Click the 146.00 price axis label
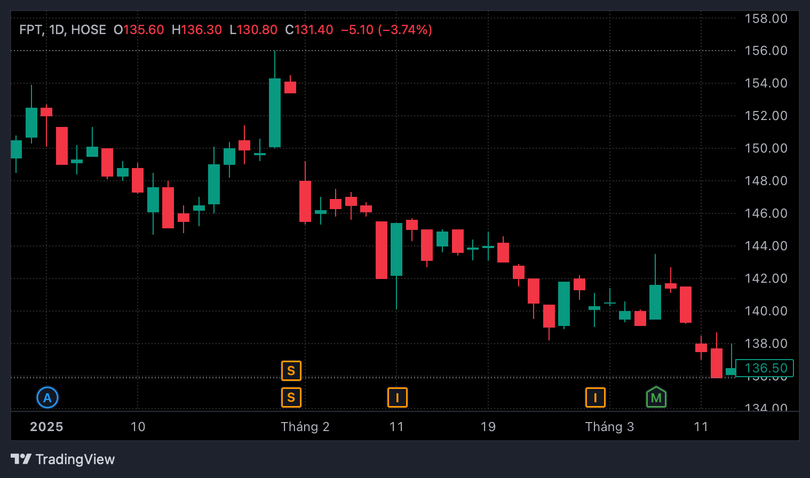 [769, 213]
